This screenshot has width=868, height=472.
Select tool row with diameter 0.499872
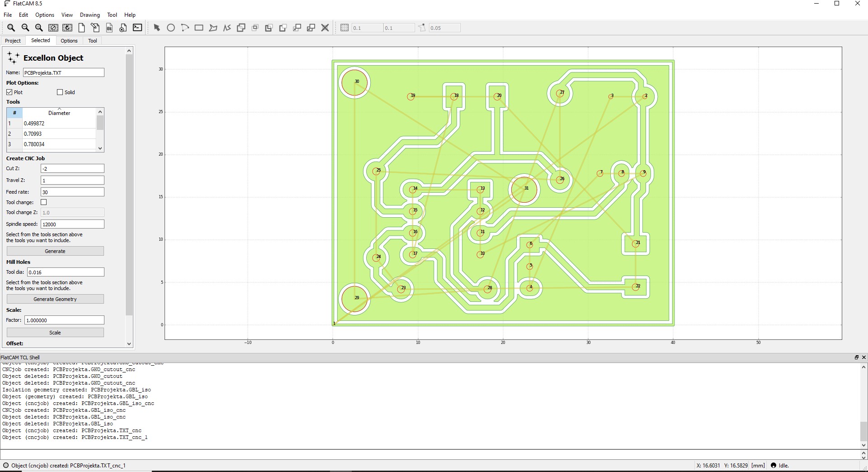click(52, 123)
